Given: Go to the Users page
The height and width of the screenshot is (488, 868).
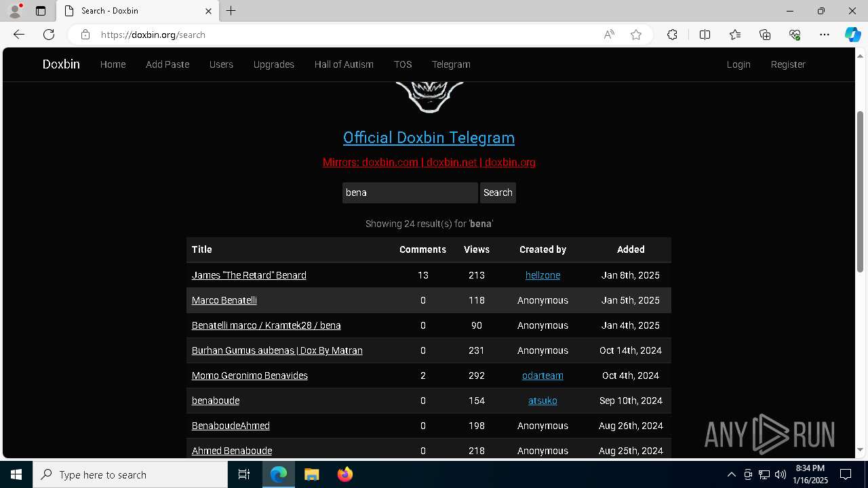Looking at the screenshot, I should tap(221, 64).
